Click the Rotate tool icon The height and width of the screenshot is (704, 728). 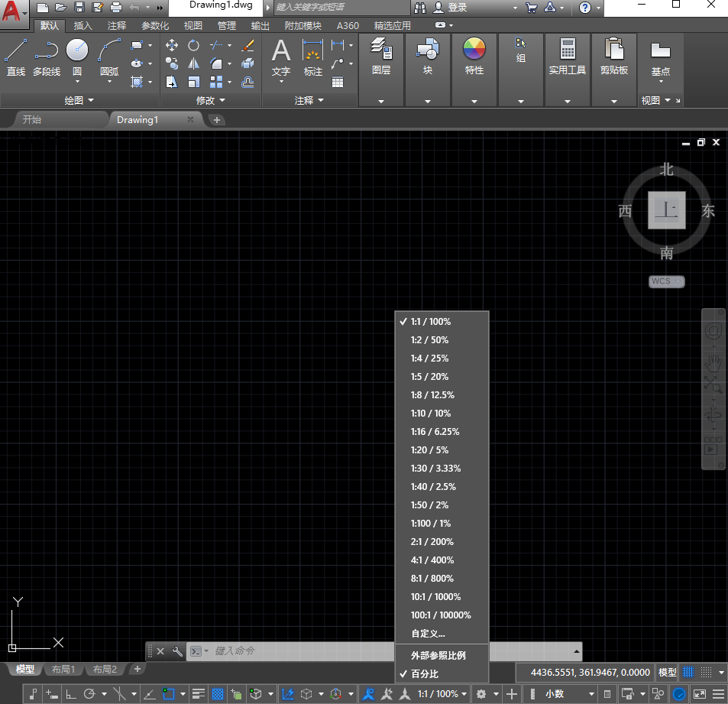coord(193,45)
